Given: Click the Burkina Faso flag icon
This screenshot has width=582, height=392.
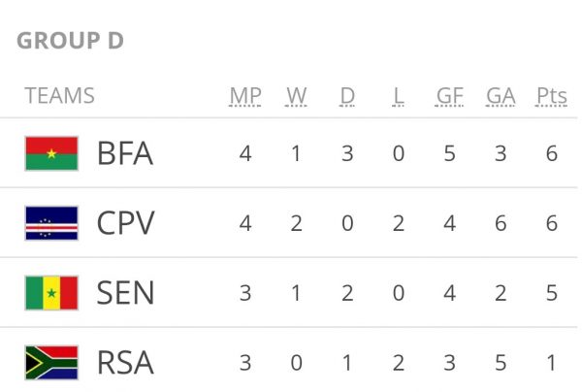Looking at the screenshot, I should (50, 153).
